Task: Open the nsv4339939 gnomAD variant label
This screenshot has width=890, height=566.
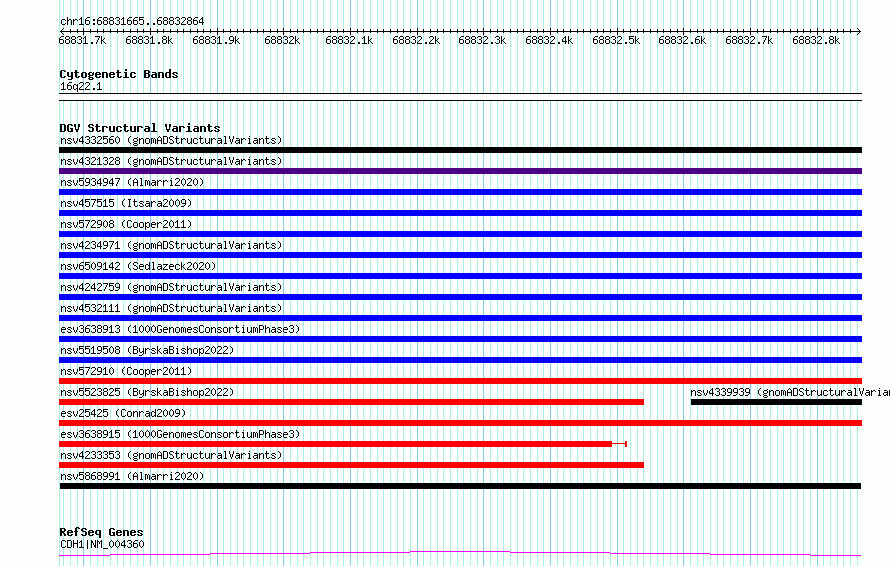Action: [x=790, y=392]
